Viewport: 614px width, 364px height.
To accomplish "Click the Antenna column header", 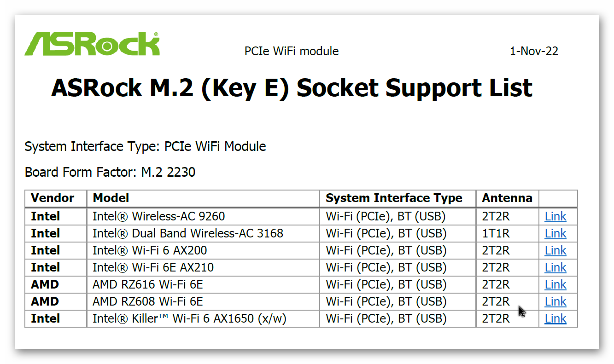I will [508, 198].
